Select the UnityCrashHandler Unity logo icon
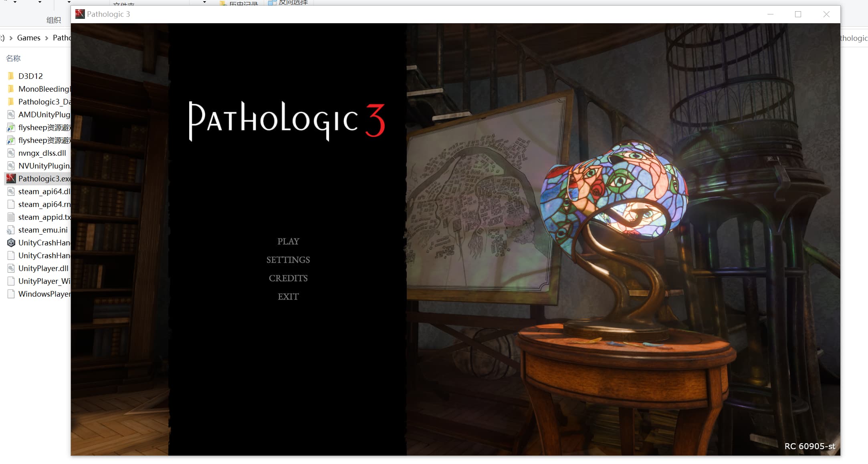The width and height of the screenshot is (868, 464). tap(11, 243)
